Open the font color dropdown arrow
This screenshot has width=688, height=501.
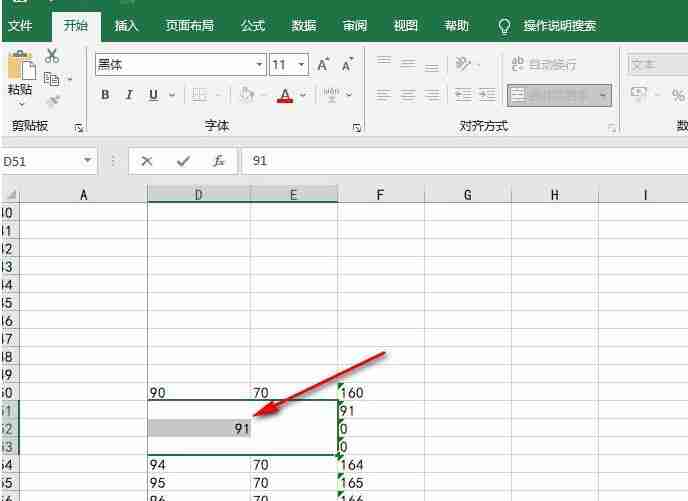point(303,95)
